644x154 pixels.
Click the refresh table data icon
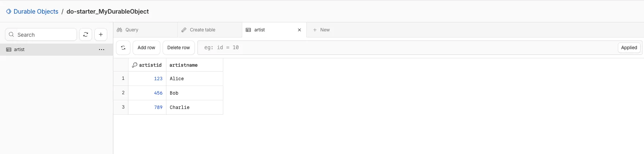click(x=123, y=48)
